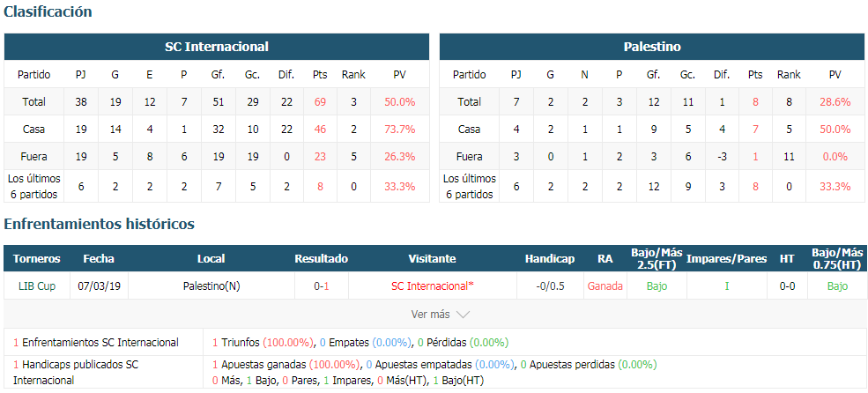Screen dimensions: 868x393
Task: Select the SC Internacional table header
Action: point(217,47)
